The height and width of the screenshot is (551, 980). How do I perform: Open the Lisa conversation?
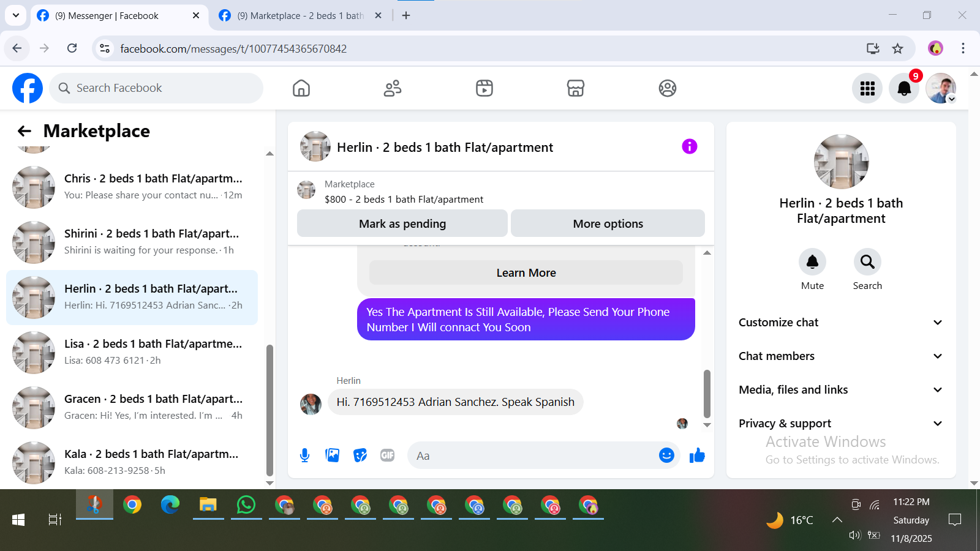[x=132, y=352]
